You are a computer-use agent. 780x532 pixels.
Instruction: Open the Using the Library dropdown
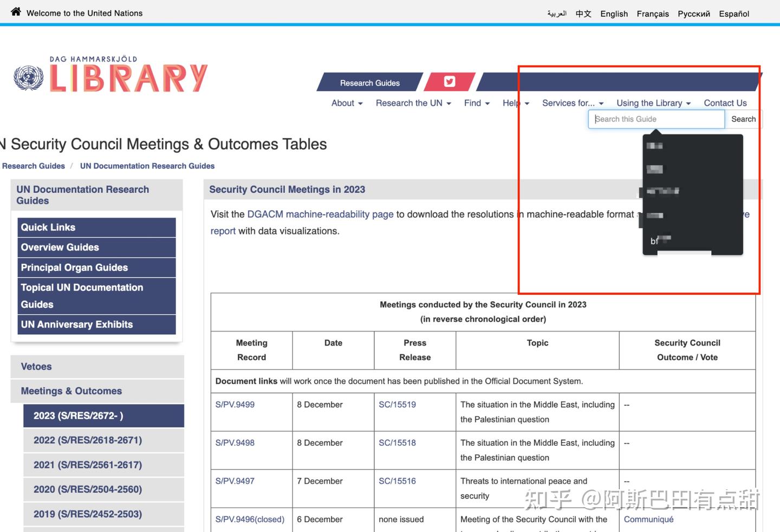654,103
